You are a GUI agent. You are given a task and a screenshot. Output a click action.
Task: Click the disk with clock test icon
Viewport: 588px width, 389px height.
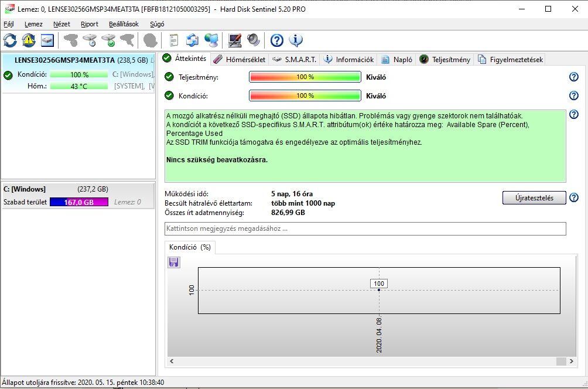[x=90, y=40]
